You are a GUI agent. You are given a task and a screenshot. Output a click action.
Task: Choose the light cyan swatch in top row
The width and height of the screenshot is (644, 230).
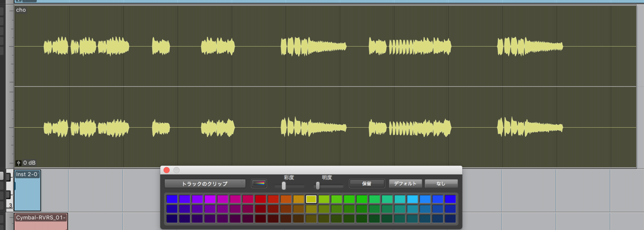click(x=412, y=199)
